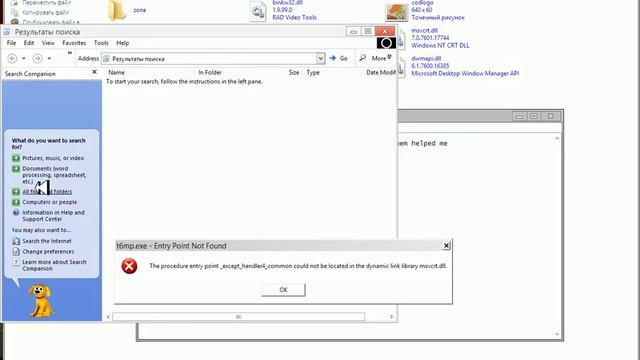This screenshot has height=360, width=640.
Task: Click Search the Internet link
Action: tap(47, 241)
